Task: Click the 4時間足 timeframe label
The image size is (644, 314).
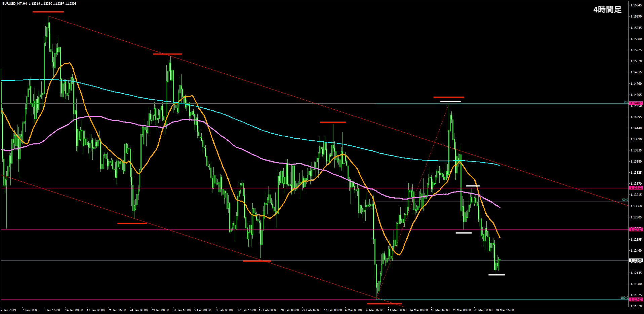Action: (607, 10)
